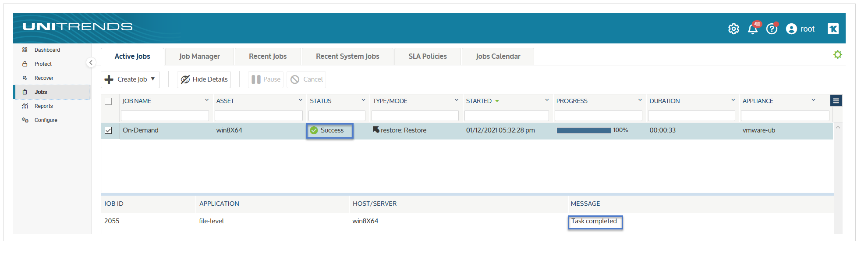
Task: Open the settings gear in header
Action: [x=733, y=29]
